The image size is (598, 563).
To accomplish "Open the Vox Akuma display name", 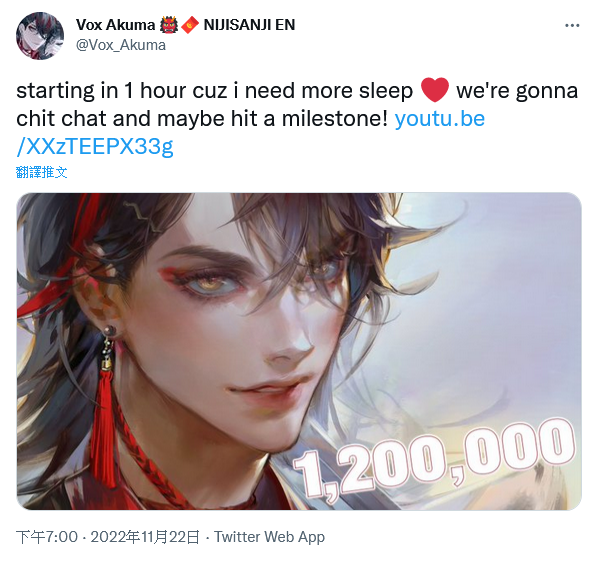I will click(116, 25).
